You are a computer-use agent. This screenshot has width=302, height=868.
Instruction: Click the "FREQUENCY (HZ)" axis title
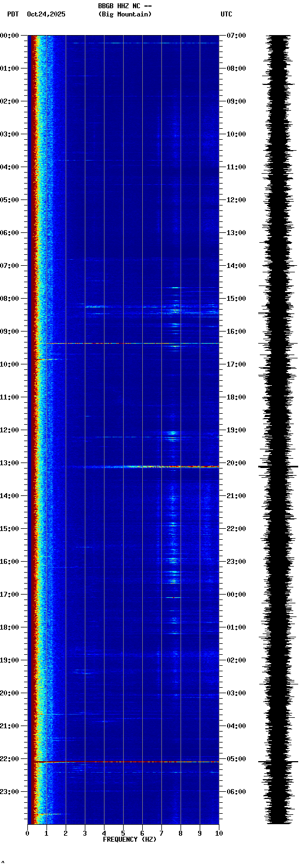coord(130,840)
